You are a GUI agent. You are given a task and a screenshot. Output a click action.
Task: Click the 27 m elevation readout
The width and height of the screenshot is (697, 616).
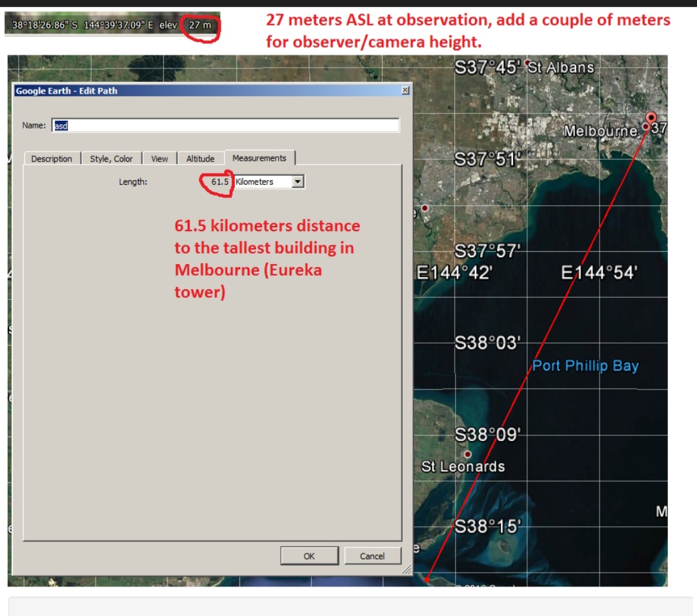coord(199,25)
